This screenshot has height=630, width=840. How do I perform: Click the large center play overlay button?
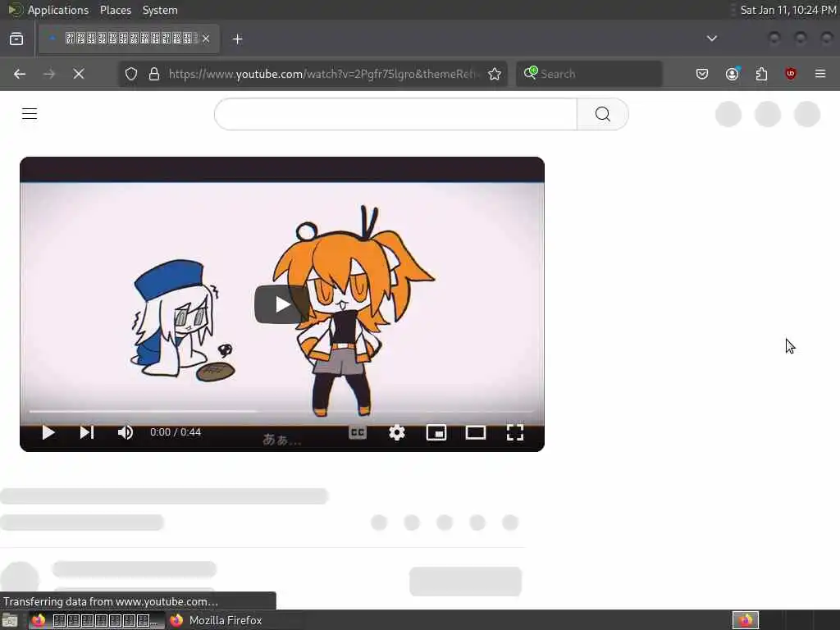click(282, 304)
